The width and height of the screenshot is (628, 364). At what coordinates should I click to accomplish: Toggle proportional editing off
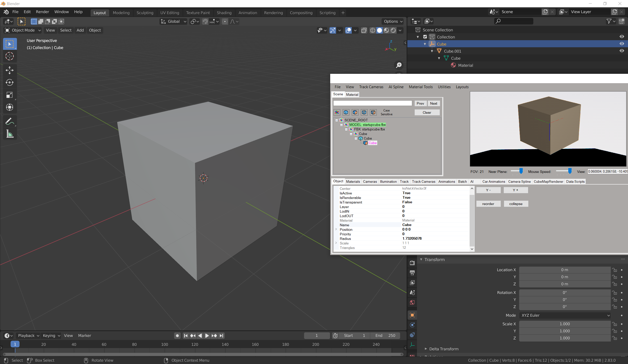225,21
